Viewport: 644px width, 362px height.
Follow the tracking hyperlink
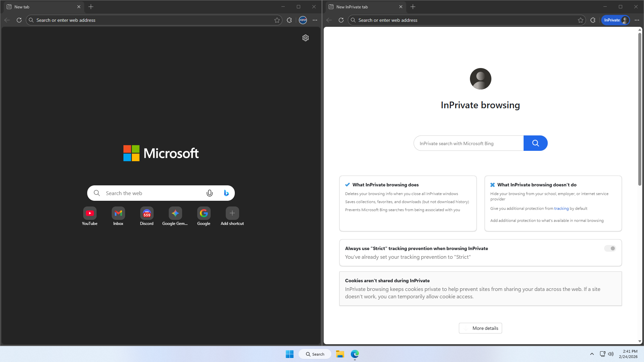(561, 208)
